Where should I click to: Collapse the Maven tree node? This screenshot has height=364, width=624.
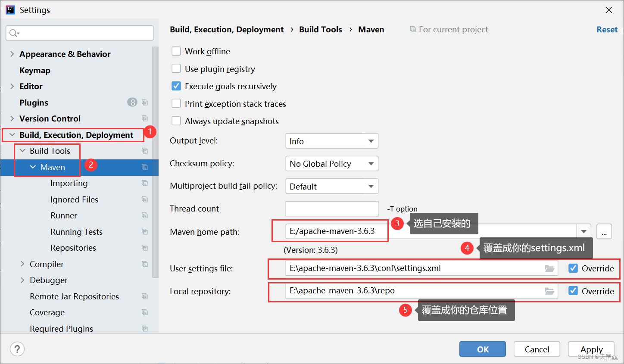click(33, 167)
